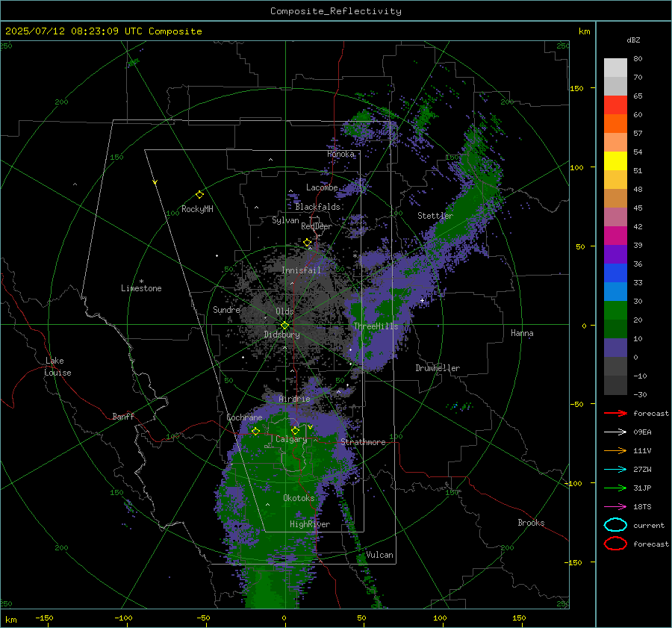The width and height of the screenshot is (672, 628).
Task: Click the yellow diamond marker below Cochrane
Action: tap(255, 431)
